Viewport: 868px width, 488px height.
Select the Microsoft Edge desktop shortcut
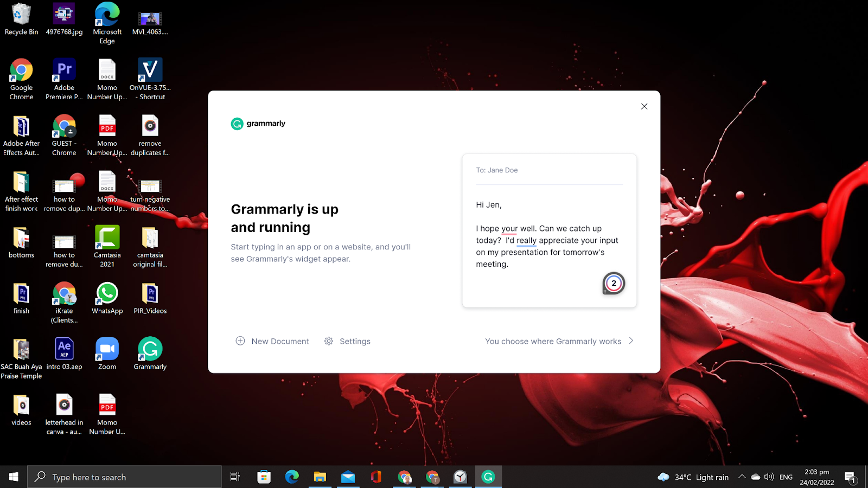107,23
